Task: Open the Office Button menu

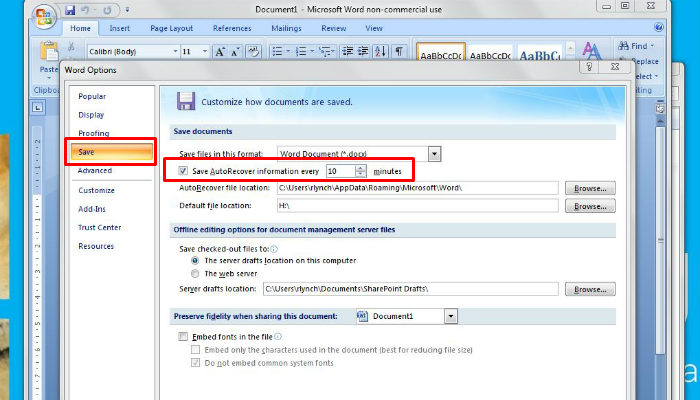Action: pos(43,17)
